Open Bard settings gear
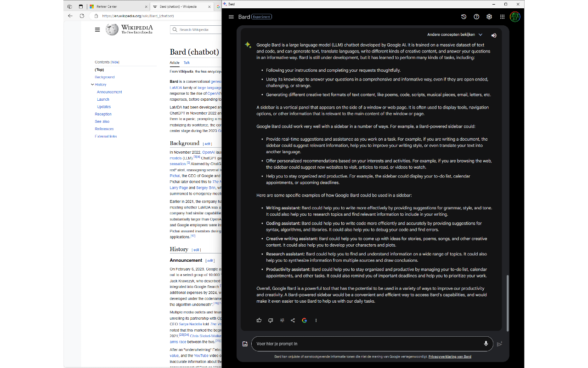588x368 pixels. click(x=489, y=17)
